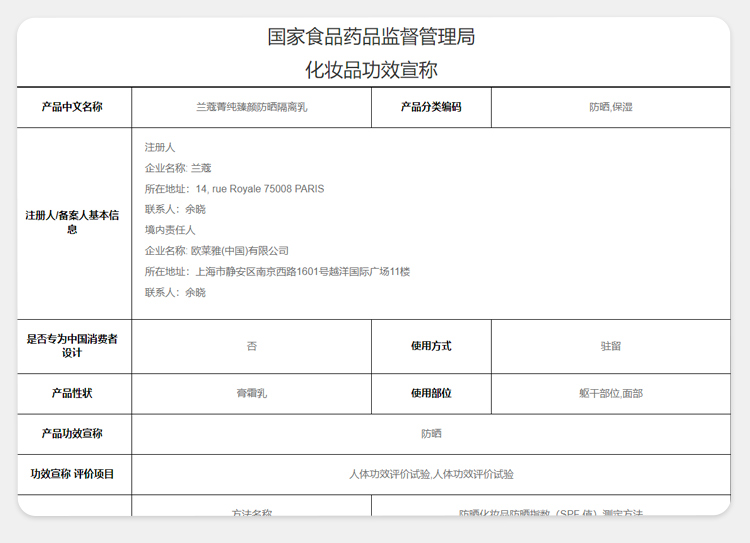Select the 防晒,保湿 classification value
The height and width of the screenshot is (543, 750).
(610, 107)
